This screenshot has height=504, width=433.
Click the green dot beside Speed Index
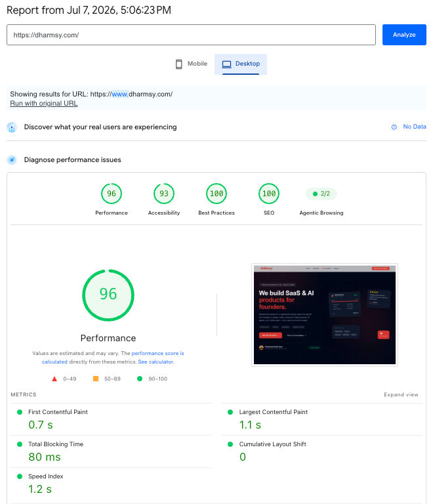click(x=20, y=476)
